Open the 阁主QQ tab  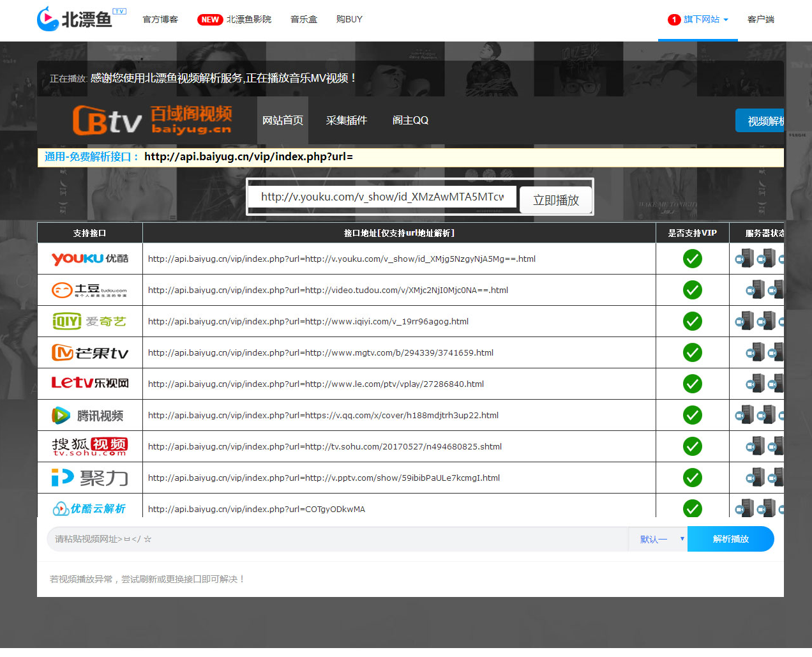(x=410, y=120)
